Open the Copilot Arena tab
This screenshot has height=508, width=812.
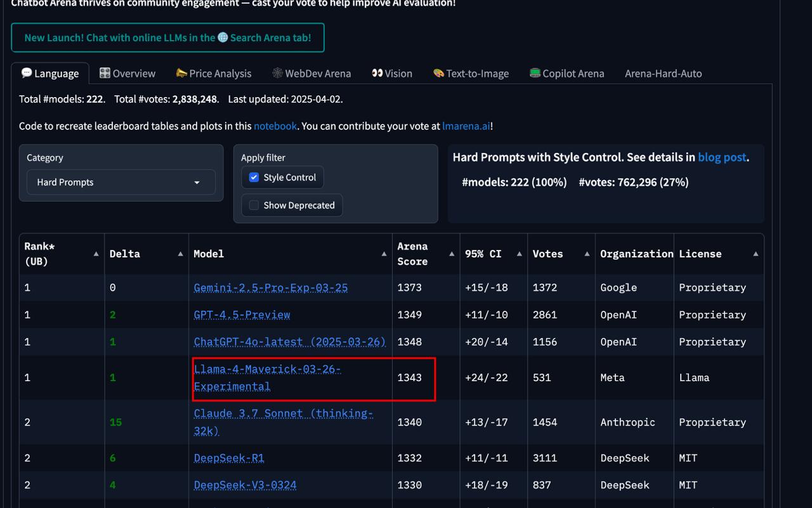tap(566, 74)
